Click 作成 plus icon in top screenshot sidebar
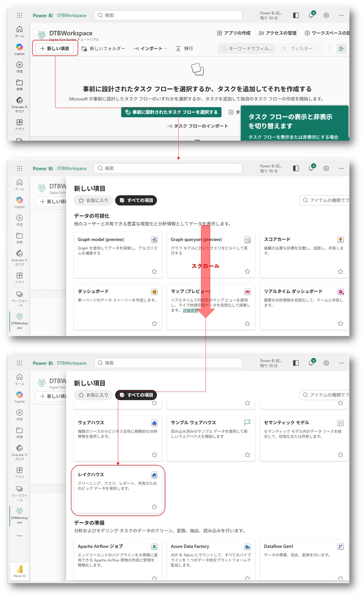 coord(19,65)
